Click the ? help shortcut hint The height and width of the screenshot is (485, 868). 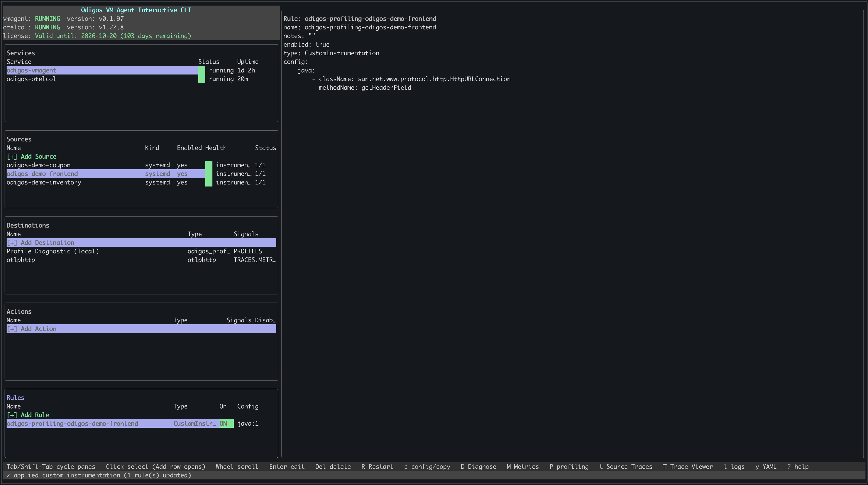pyautogui.click(x=798, y=467)
